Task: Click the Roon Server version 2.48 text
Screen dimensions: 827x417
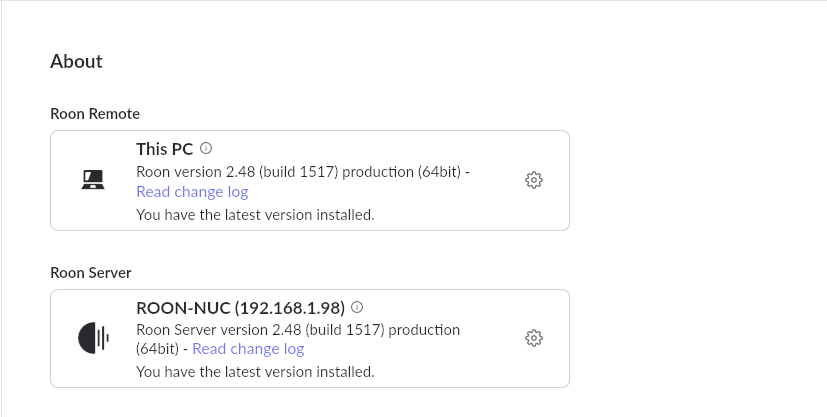Action: click(210, 330)
